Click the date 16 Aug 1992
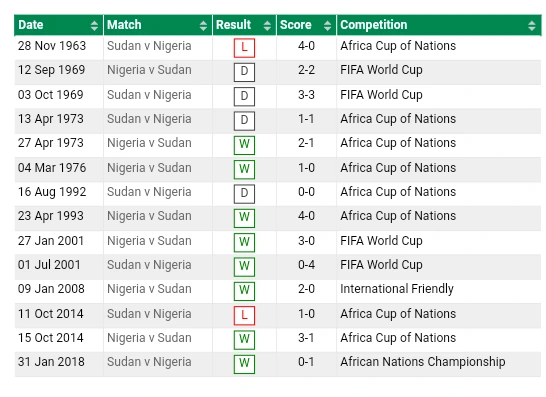The image size is (546, 397). (x=52, y=192)
